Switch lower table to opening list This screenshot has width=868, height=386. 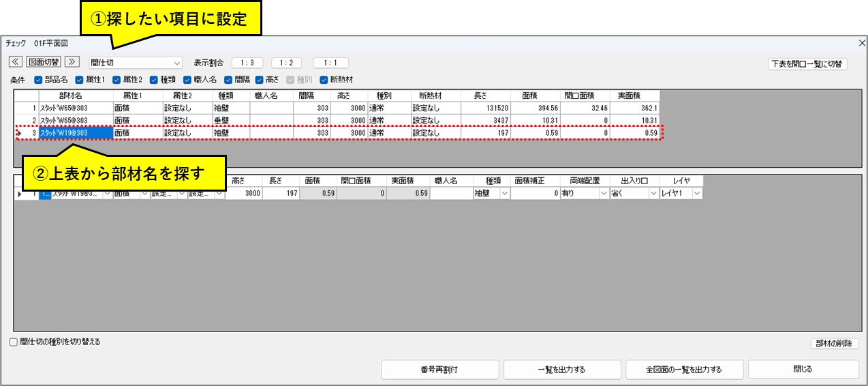(x=807, y=64)
